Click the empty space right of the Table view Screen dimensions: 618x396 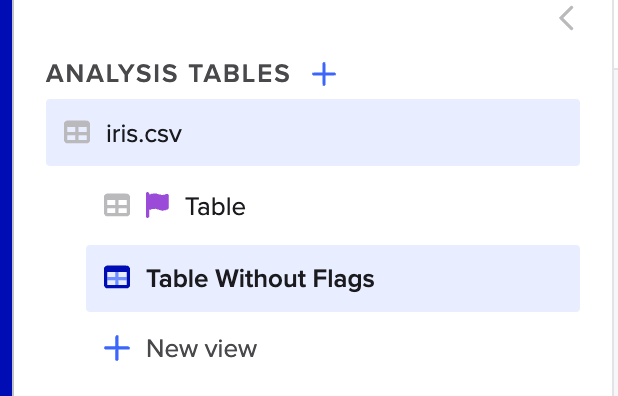pyautogui.click(x=410, y=206)
